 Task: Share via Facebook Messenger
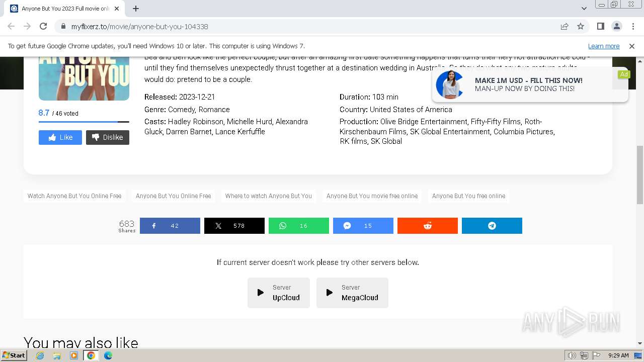point(363,226)
